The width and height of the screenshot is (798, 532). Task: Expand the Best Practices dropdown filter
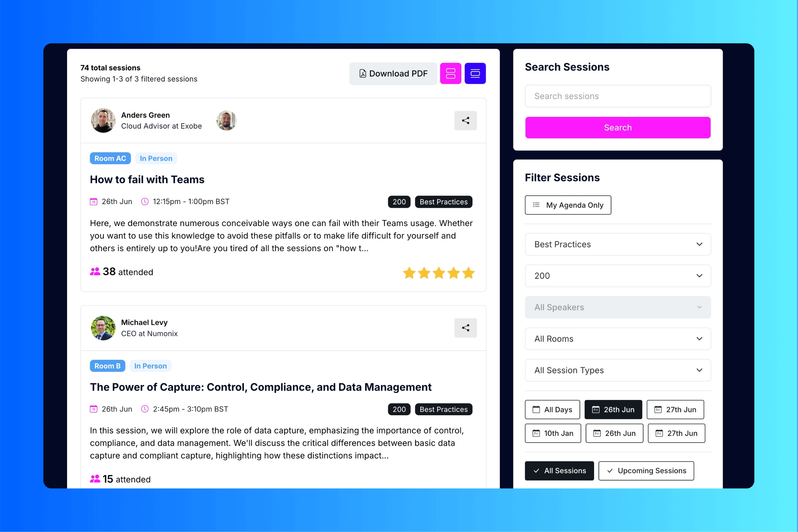pyautogui.click(x=618, y=244)
